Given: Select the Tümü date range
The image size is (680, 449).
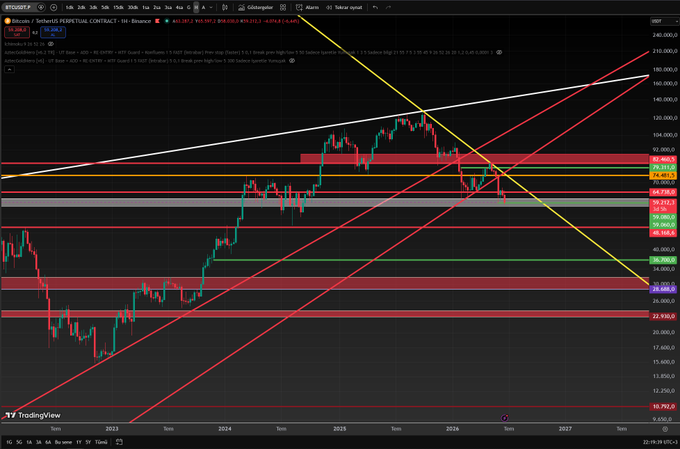Looking at the screenshot, I should (101, 442).
